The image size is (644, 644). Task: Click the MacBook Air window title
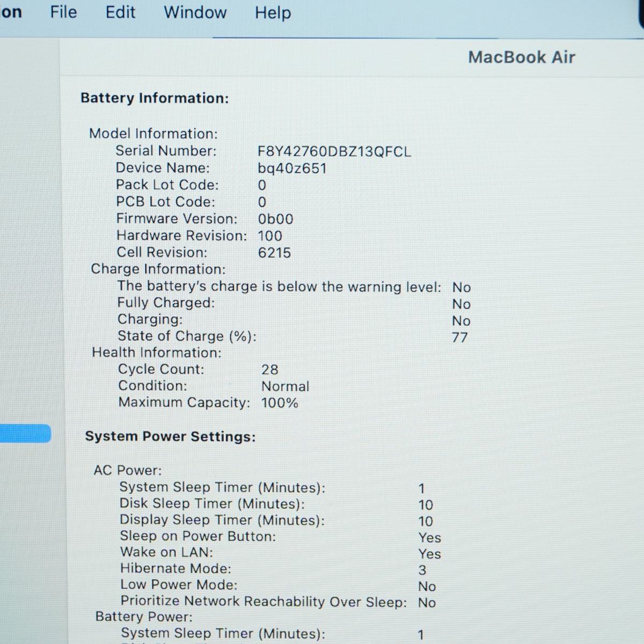tap(522, 57)
